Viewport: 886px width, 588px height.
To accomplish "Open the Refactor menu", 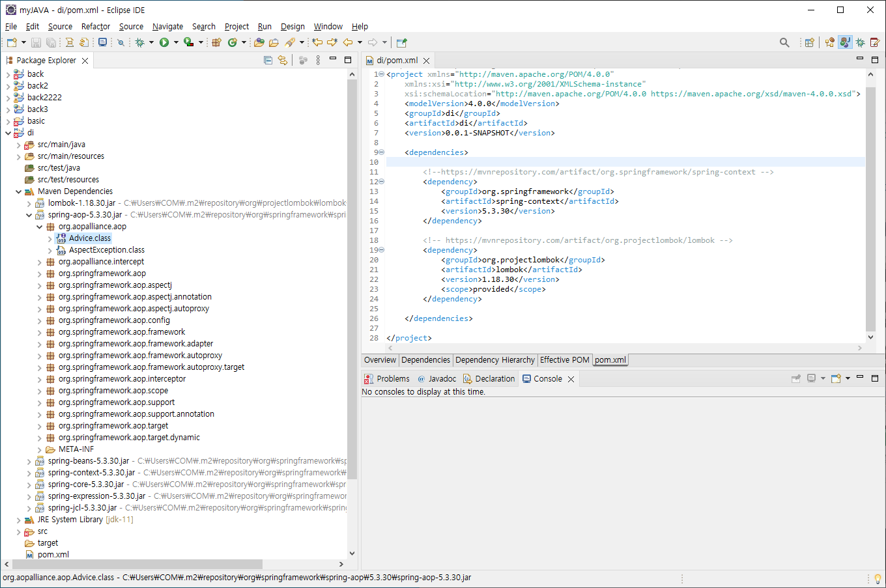I will 96,26.
